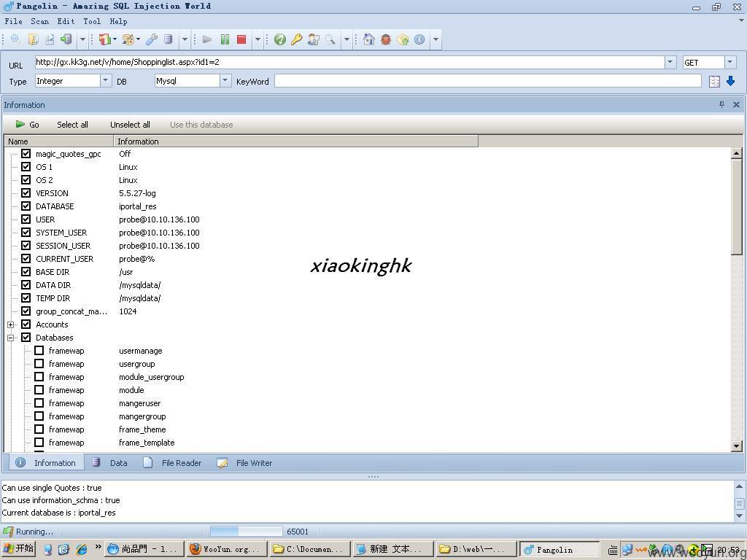Toggle the CURRENT_USER checkbox

(x=26, y=259)
